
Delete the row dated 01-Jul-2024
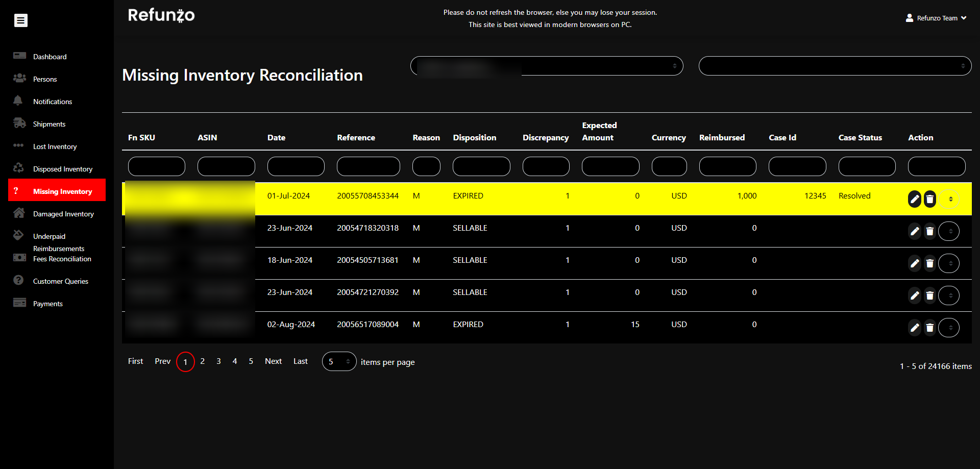(x=930, y=199)
